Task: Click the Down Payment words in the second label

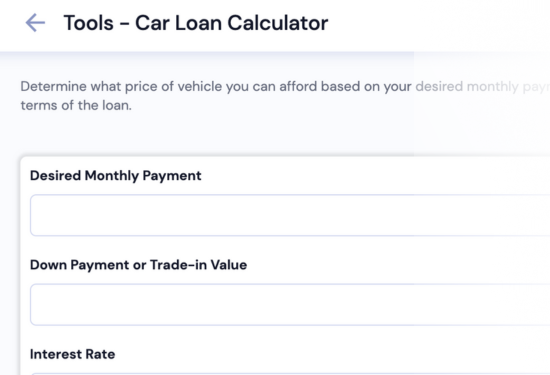Action: click(79, 265)
